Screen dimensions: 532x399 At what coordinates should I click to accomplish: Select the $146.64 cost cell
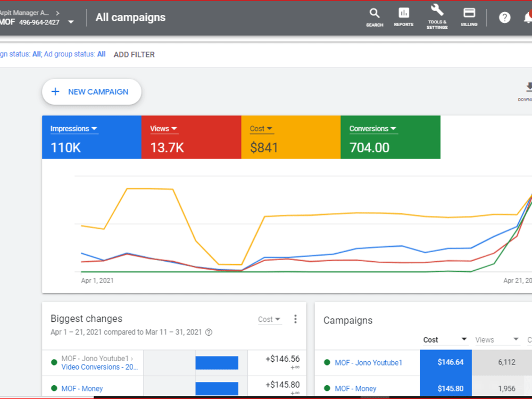coord(446,362)
